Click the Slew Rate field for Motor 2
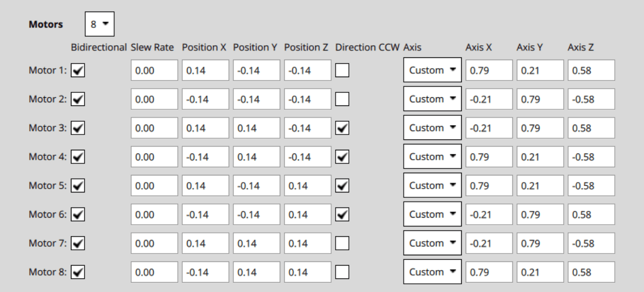Screen dimensions: 644x292 [154, 99]
